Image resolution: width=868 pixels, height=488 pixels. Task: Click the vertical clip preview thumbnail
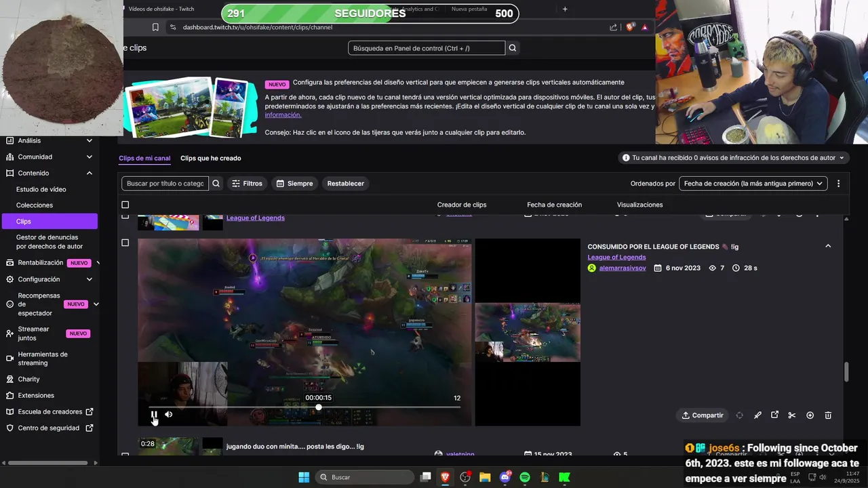tap(528, 332)
